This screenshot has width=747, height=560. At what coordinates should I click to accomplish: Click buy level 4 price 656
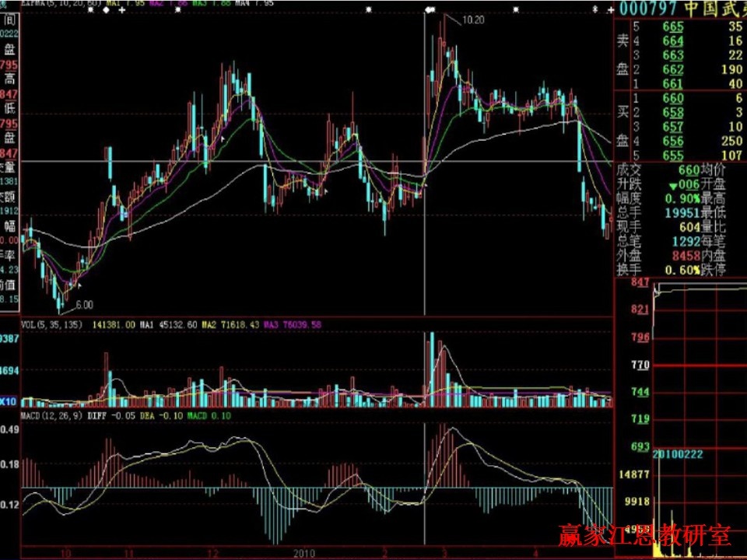click(x=673, y=141)
